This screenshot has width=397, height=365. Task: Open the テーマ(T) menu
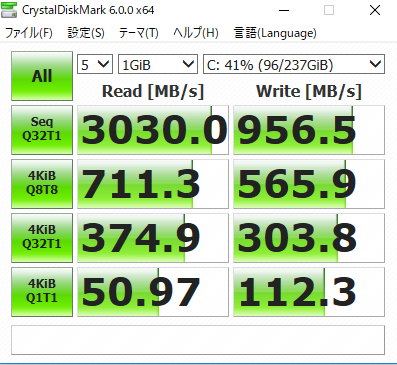point(138,33)
